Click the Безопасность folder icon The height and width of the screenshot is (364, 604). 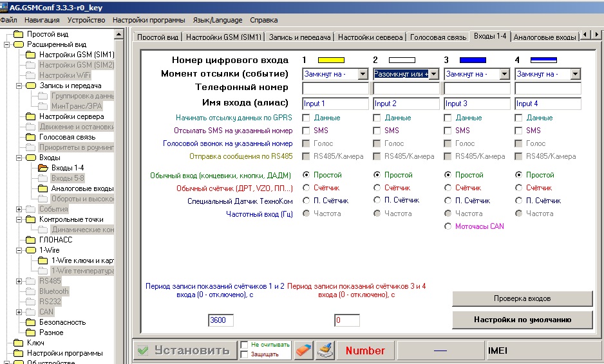click(x=30, y=322)
